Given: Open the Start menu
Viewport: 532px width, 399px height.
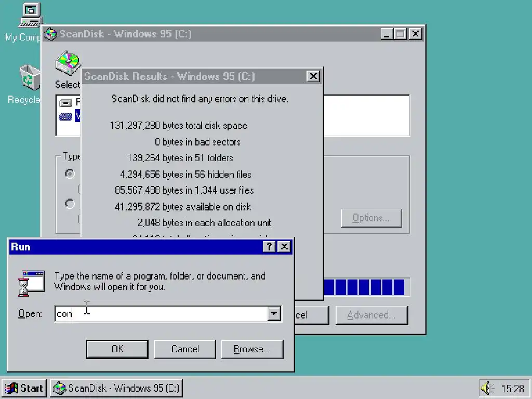Looking at the screenshot, I should (x=24, y=388).
